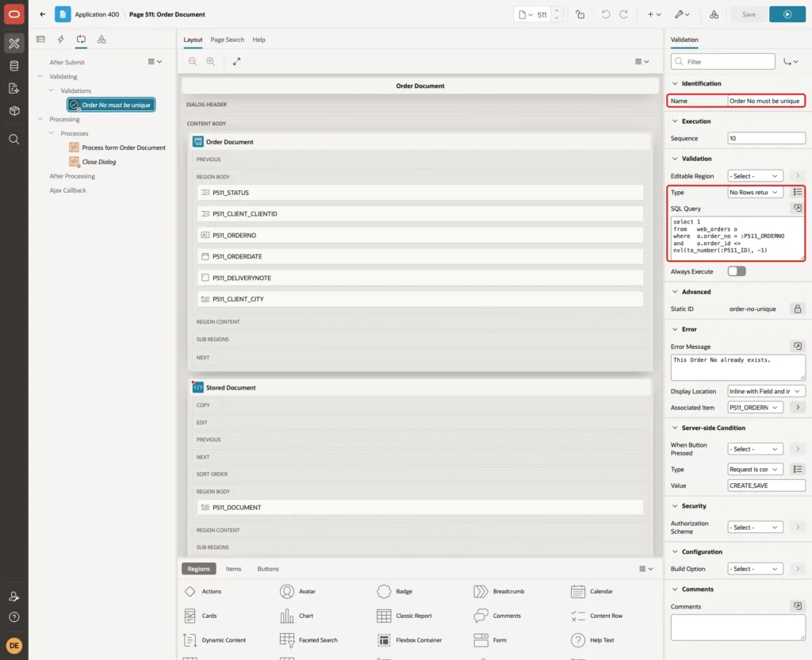Increment the page number stepper up arrow

(x=557, y=11)
